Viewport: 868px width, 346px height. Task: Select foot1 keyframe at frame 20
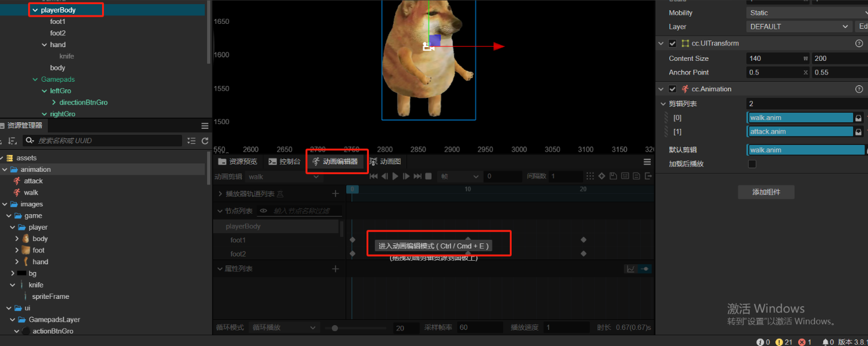583,240
